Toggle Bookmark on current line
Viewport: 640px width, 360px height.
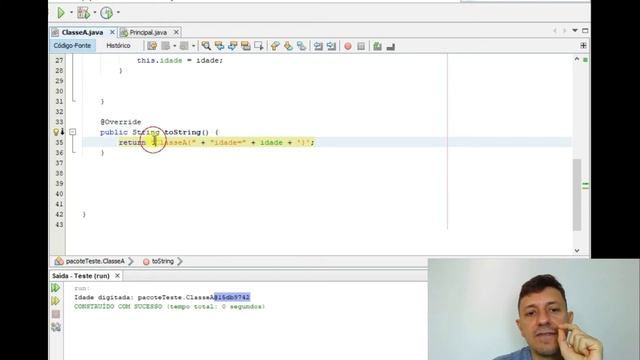[x=301, y=46]
